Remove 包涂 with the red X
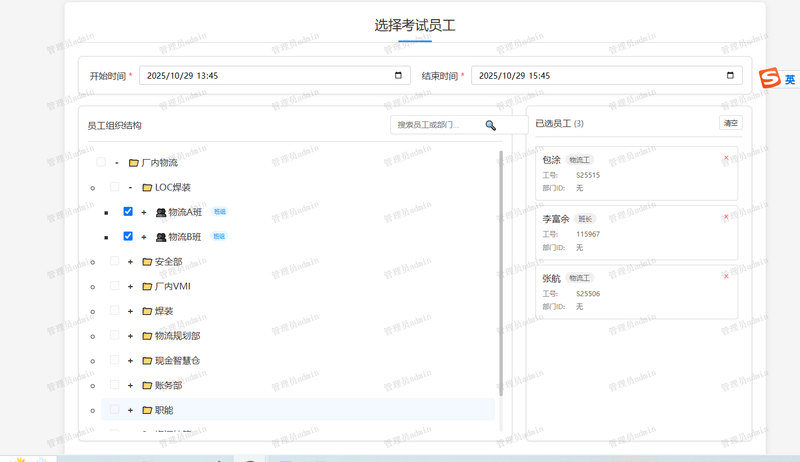 [x=726, y=158]
